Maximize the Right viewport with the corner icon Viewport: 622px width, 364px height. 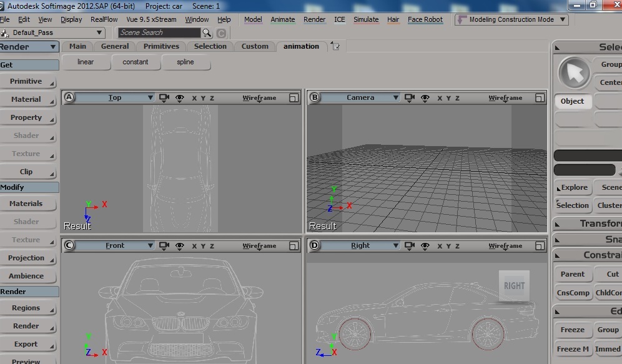click(x=540, y=246)
